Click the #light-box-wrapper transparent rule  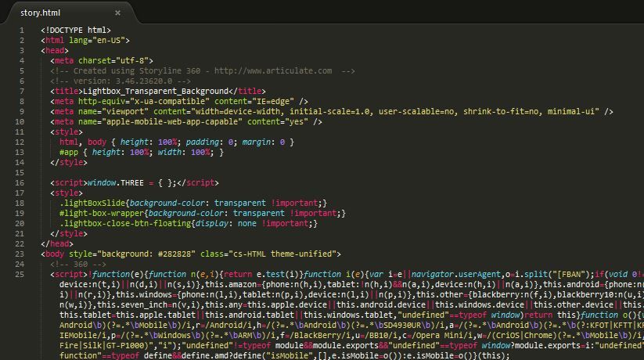[203, 214]
